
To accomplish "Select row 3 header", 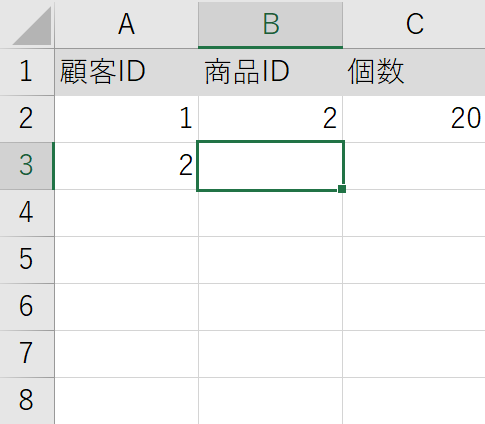I will [x=27, y=166].
